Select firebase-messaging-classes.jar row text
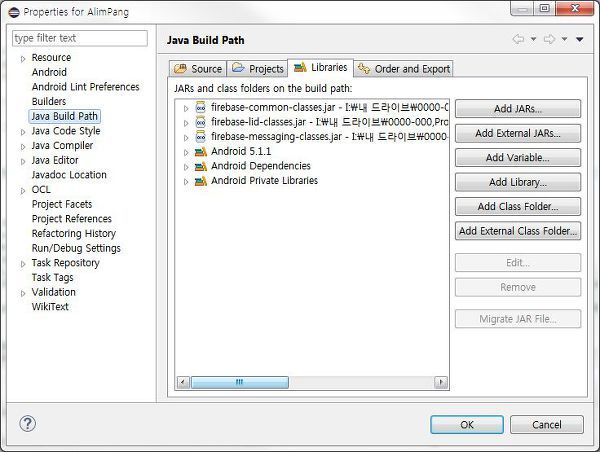 pos(329,137)
